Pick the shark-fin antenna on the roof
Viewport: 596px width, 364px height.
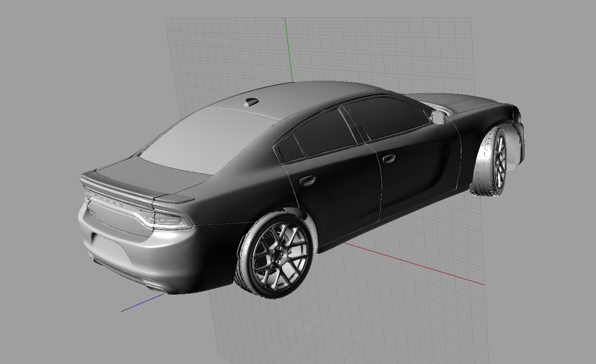click(x=251, y=101)
